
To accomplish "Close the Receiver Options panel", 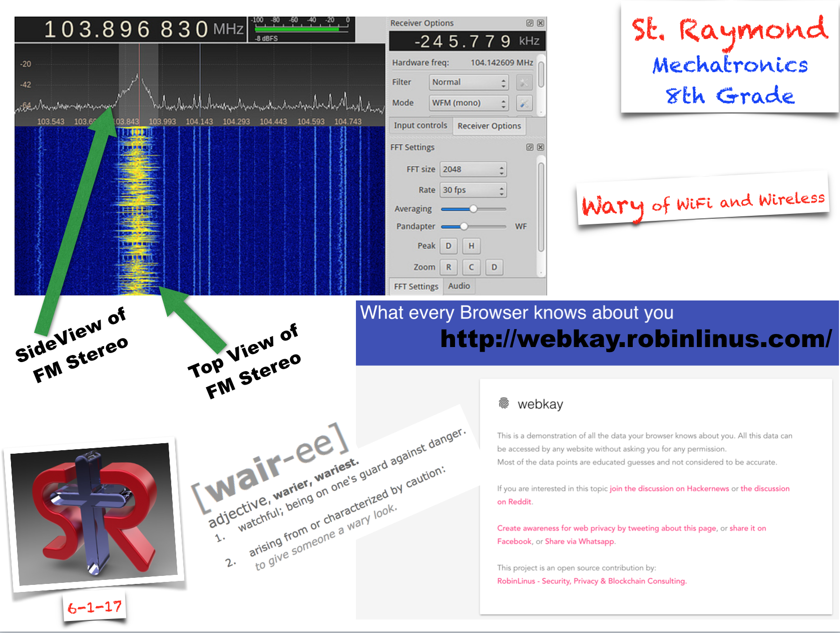I will (541, 23).
